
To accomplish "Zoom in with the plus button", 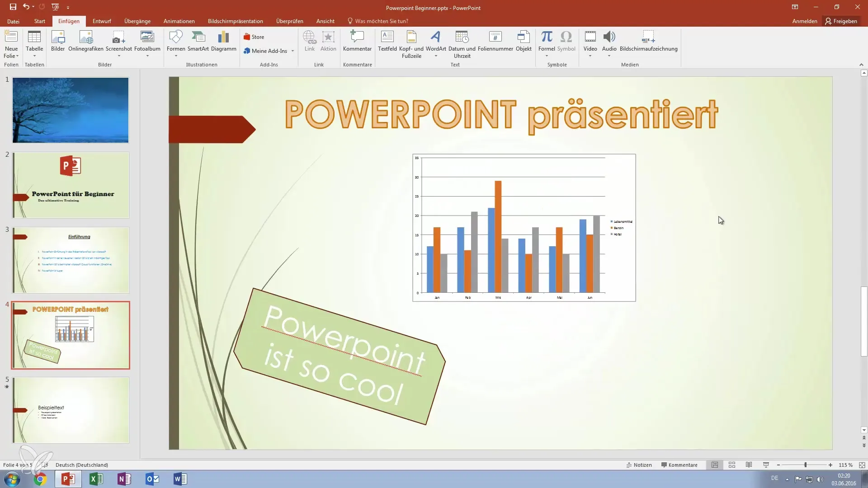I will pyautogui.click(x=830, y=465).
